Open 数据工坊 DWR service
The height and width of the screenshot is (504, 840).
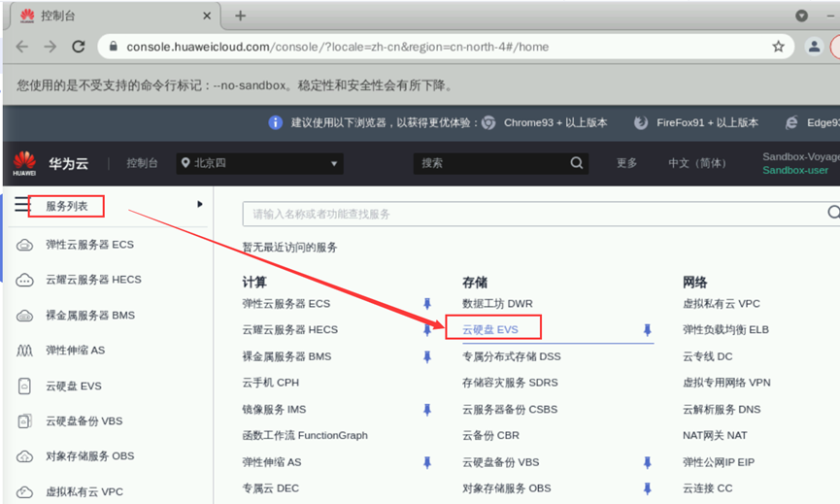pos(497,304)
